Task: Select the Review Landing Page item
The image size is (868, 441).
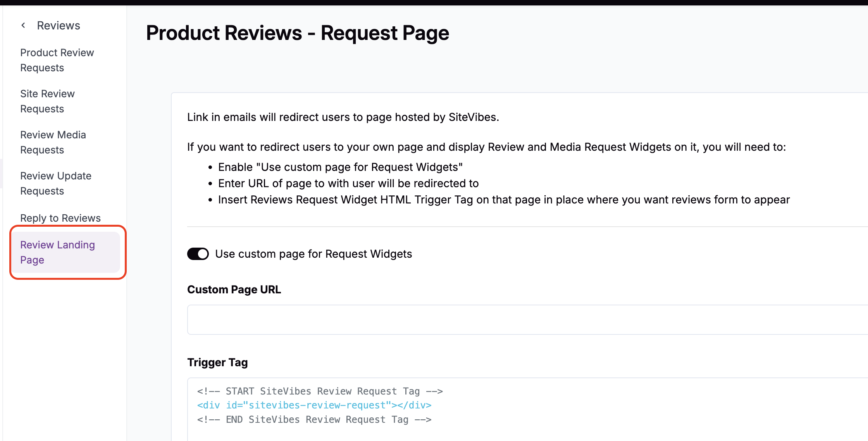Action: (57, 252)
